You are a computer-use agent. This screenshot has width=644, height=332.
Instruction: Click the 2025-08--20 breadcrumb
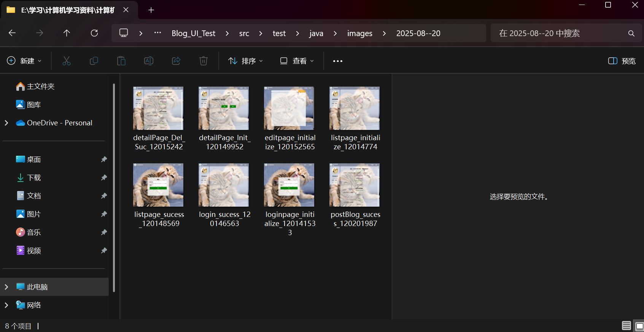(418, 33)
